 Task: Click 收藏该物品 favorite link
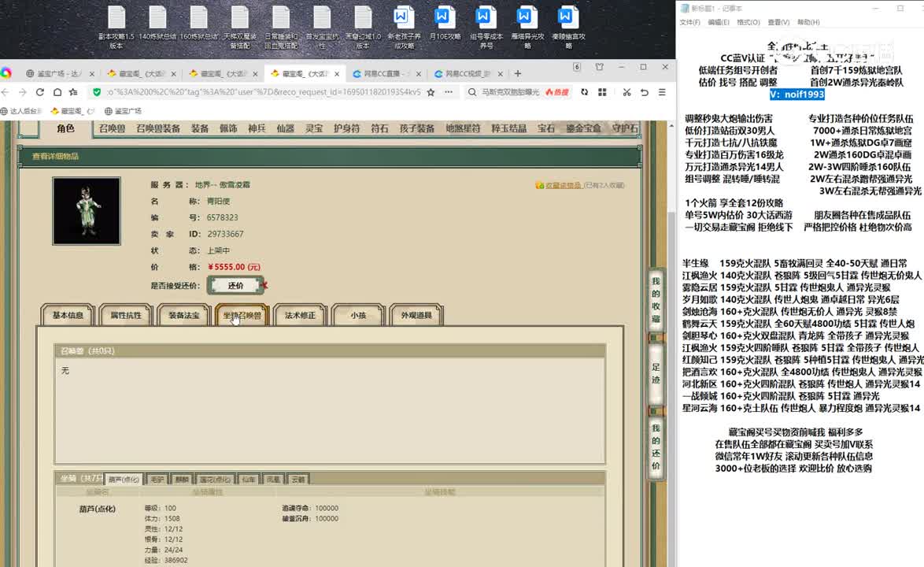click(x=564, y=185)
